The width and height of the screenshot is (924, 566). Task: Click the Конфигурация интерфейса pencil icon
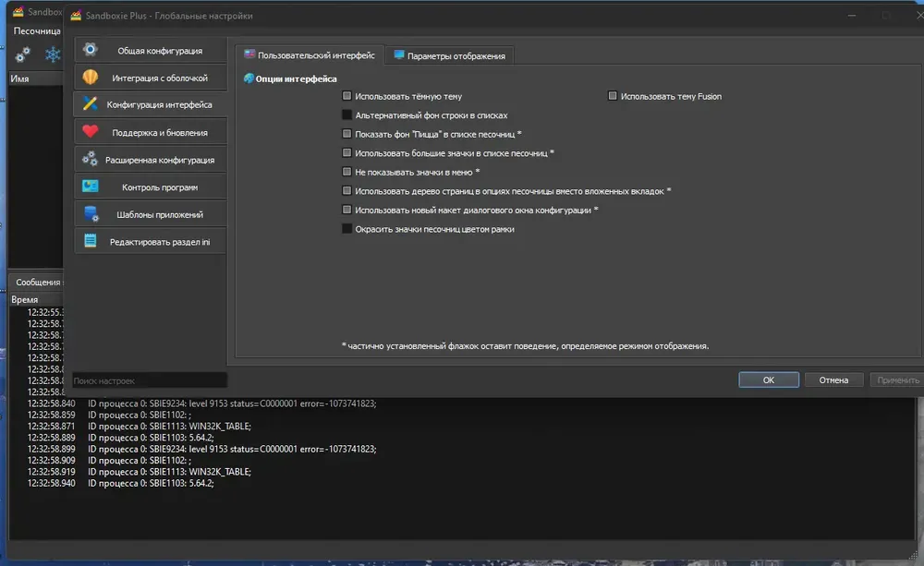click(91, 104)
